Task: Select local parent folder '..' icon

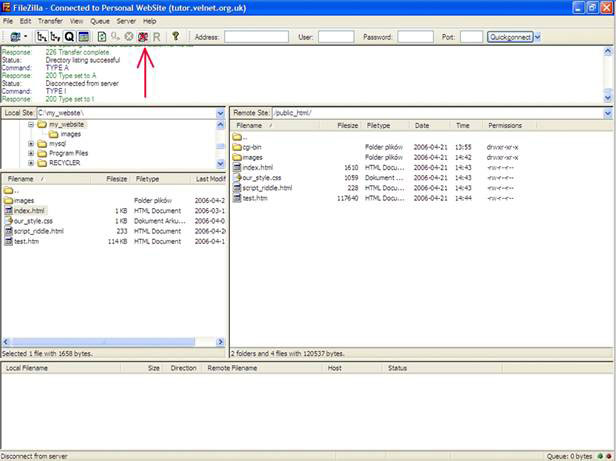Action: pos(8,191)
